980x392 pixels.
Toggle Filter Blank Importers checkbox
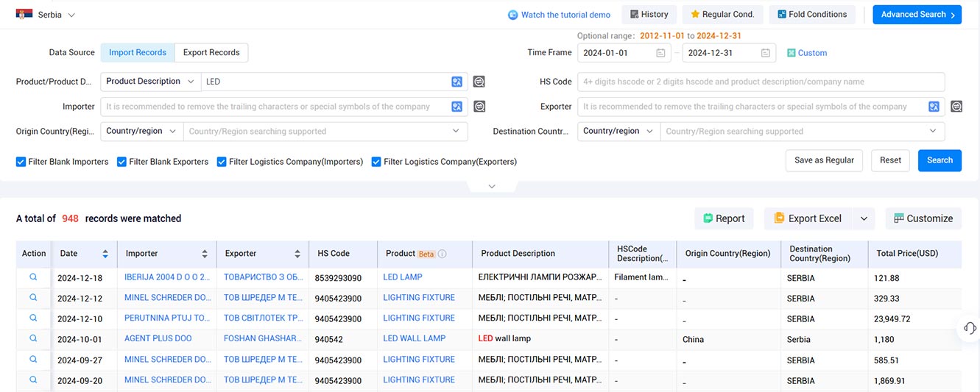coord(21,162)
